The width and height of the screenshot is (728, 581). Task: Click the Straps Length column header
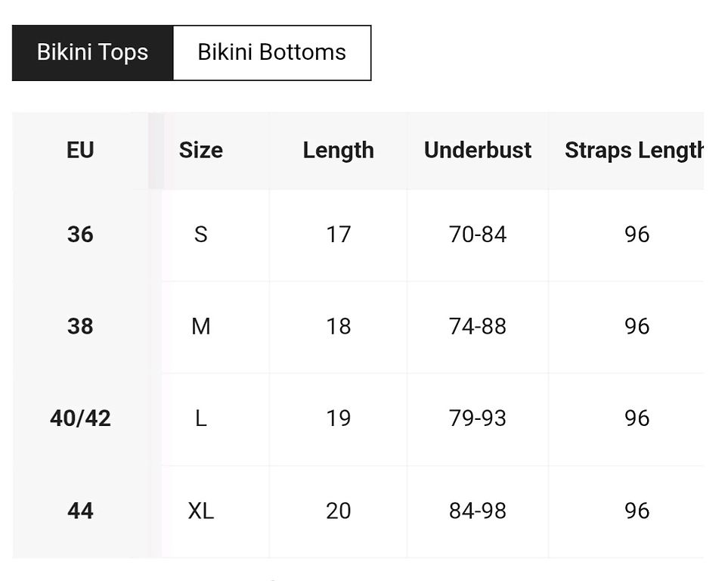point(634,150)
